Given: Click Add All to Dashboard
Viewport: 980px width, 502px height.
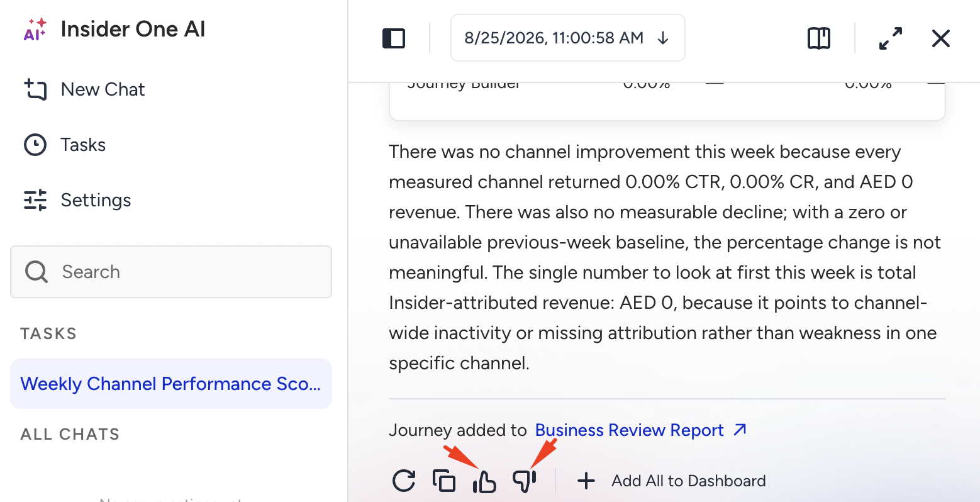Looking at the screenshot, I should [x=672, y=481].
